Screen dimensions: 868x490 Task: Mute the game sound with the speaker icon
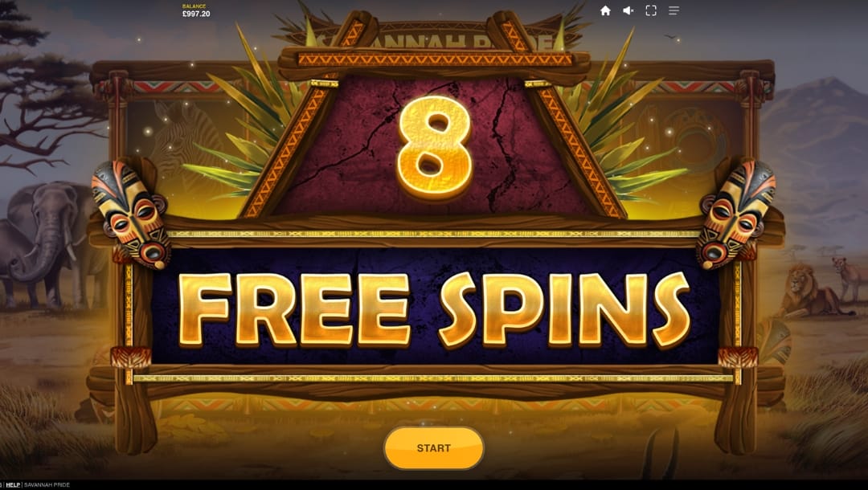628,10
